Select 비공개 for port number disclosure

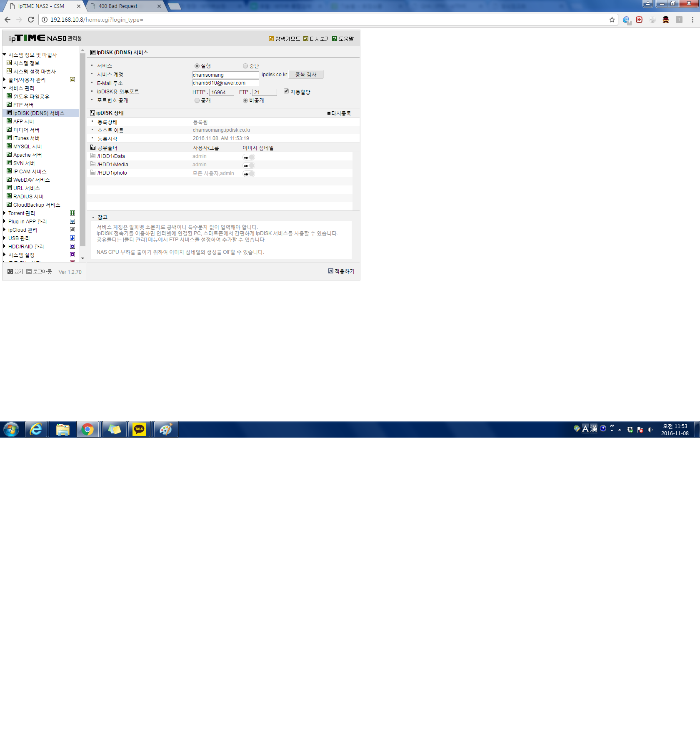point(245,100)
